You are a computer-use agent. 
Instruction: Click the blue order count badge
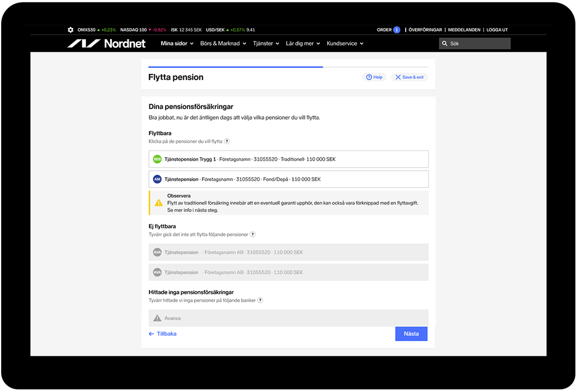tap(397, 30)
